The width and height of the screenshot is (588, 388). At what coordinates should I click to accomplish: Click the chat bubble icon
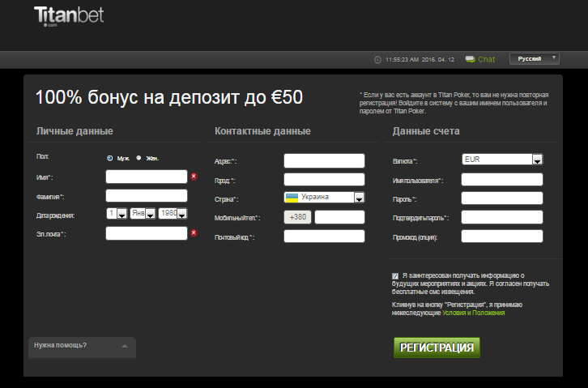470,59
